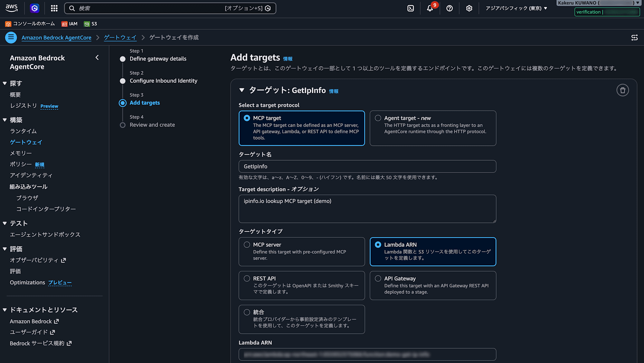The height and width of the screenshot is (363, 644).
Task: Click the Target description text area
Action: (367, 209)
